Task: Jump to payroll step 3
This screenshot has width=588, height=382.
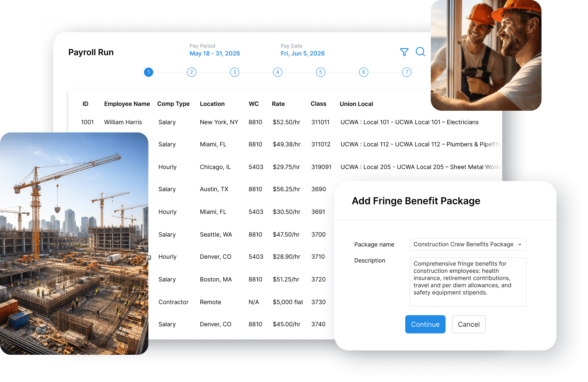Action: [235, 72]
